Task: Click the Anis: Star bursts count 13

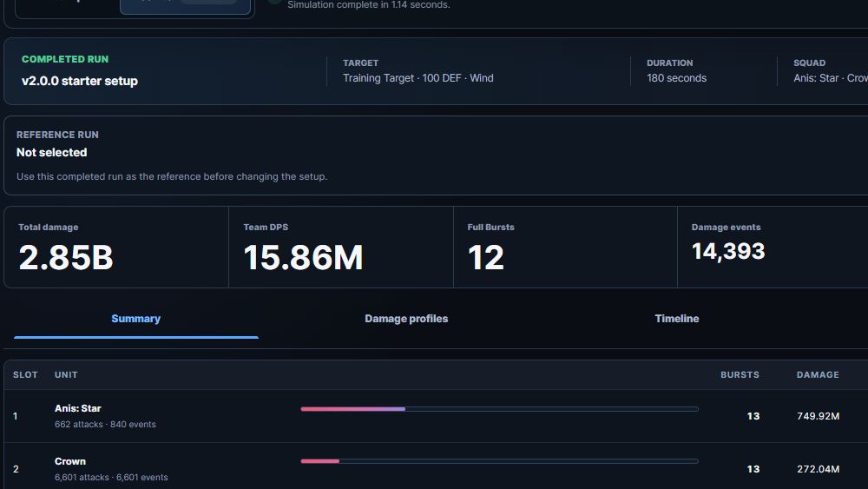Action: click(753, 416)
